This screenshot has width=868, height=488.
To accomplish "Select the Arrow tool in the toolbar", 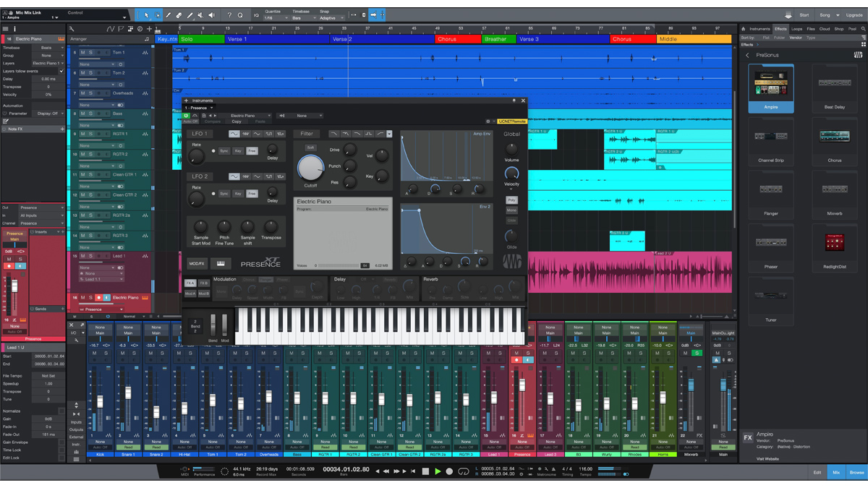I will (146, 14).
